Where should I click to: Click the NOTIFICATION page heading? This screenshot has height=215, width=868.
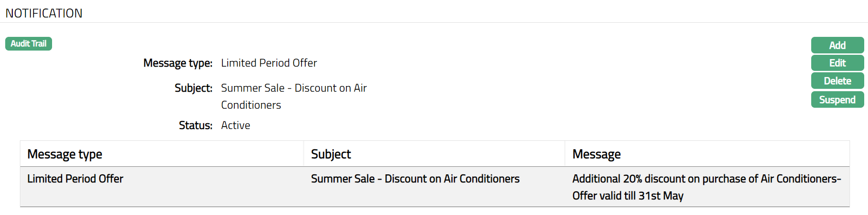[x=44, y=13]
